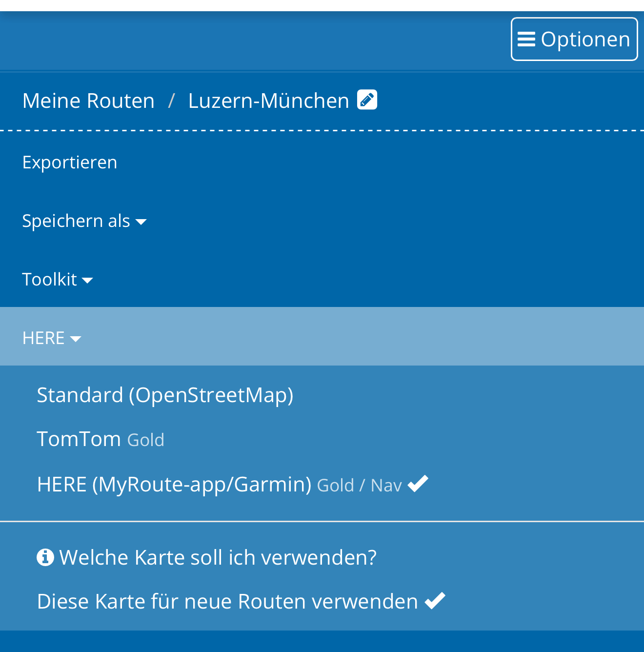Open Welche Karte soll ich verwenden? help

click(x=207, y=557)
